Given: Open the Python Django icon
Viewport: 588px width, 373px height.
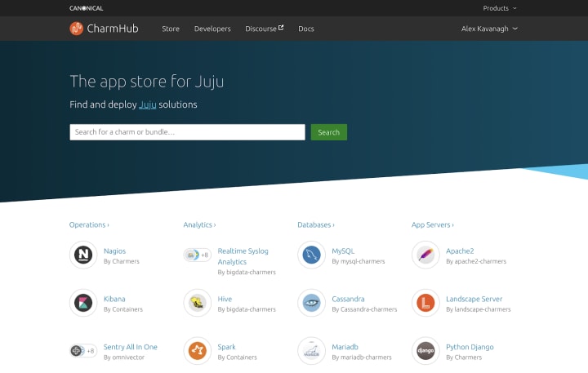Looking at the screenshot, I should coord(425,351).
